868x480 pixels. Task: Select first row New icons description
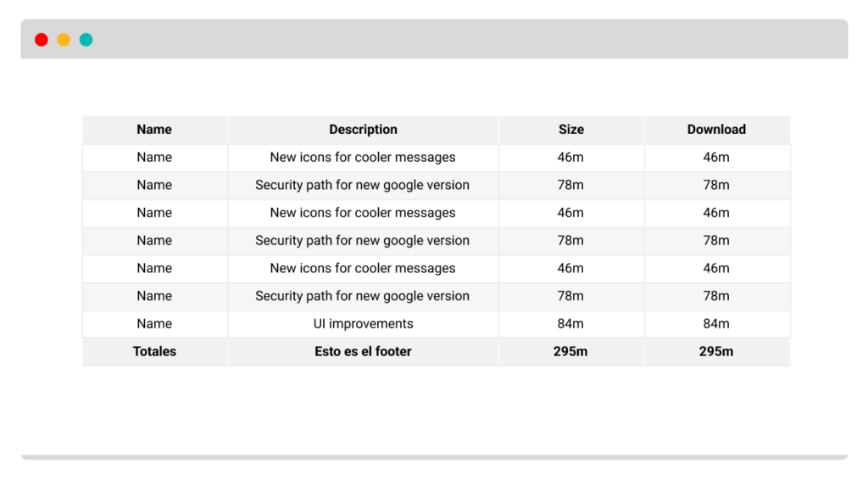click(363, 157)
